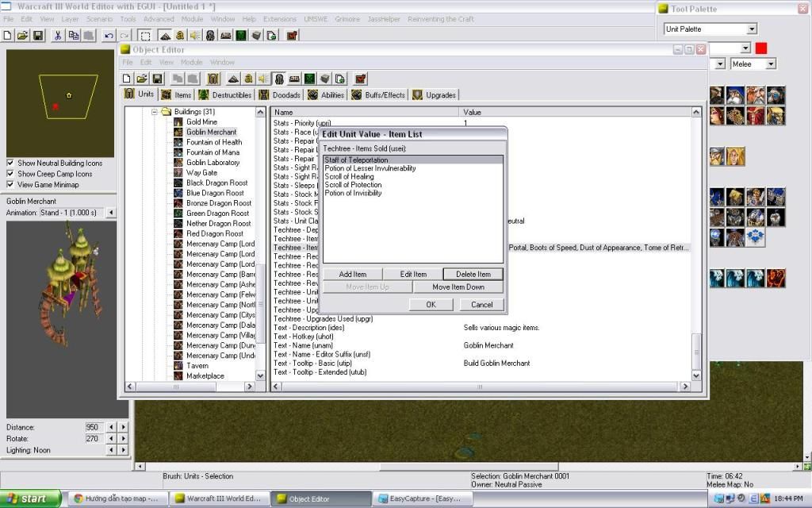The height and width of the screenshot is (508, 812).
Task: Switch to the Abilities tab
Action: (326, 95)
